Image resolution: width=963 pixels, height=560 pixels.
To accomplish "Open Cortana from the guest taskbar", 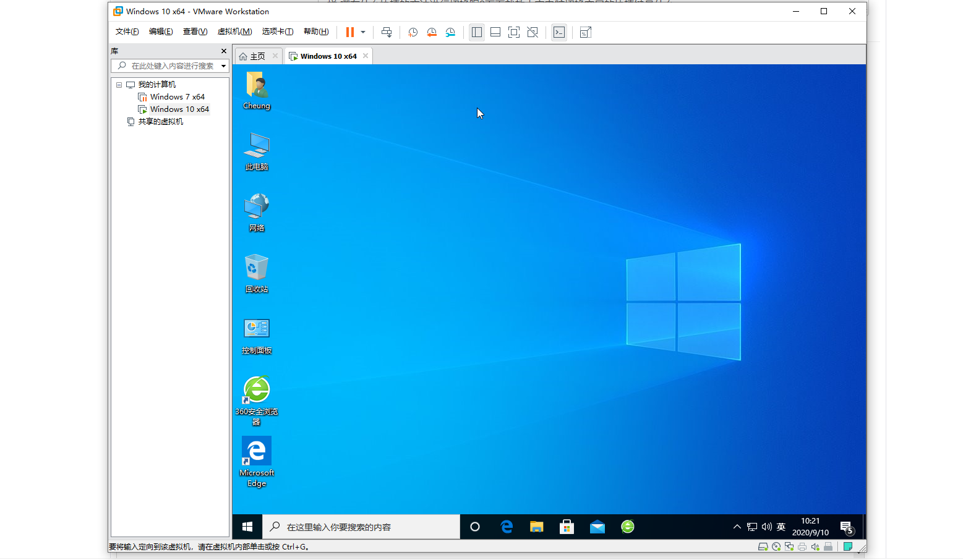I will [475, 527].
